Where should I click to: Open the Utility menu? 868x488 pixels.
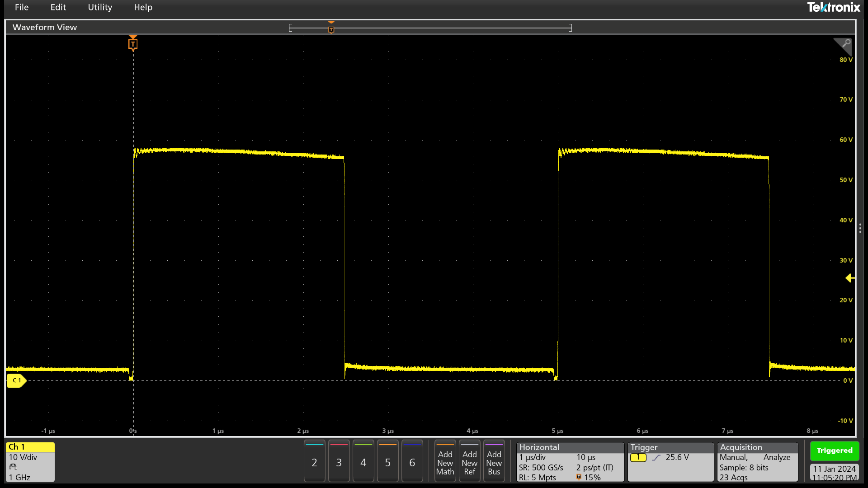point(100,7)
